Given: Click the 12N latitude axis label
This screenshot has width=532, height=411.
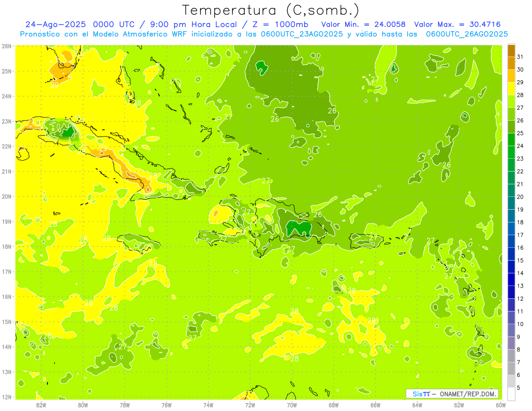Looking at the screenshot, I should coord(7,397).
